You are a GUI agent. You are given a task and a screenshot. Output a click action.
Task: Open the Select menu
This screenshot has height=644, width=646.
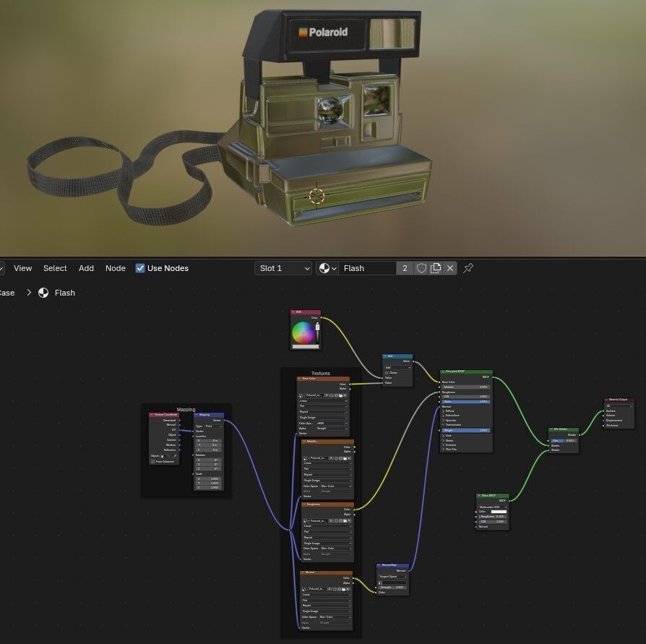click(55, 268)
